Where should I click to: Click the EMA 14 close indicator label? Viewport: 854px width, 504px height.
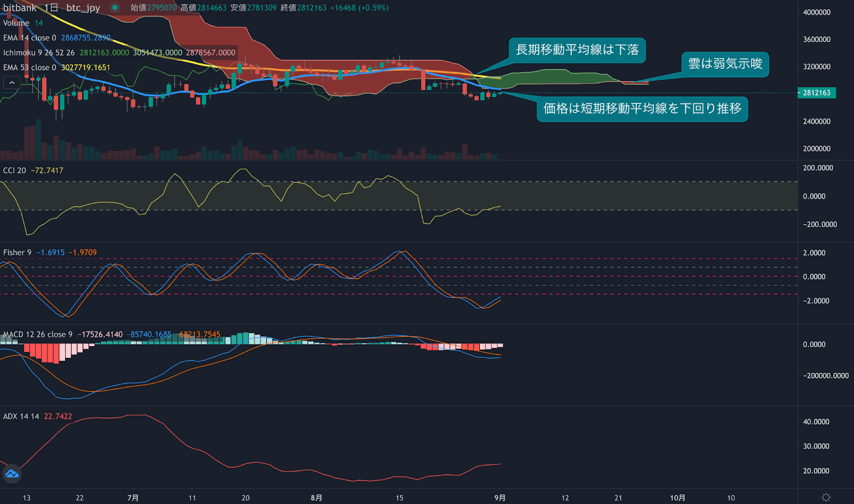[29, 38]
